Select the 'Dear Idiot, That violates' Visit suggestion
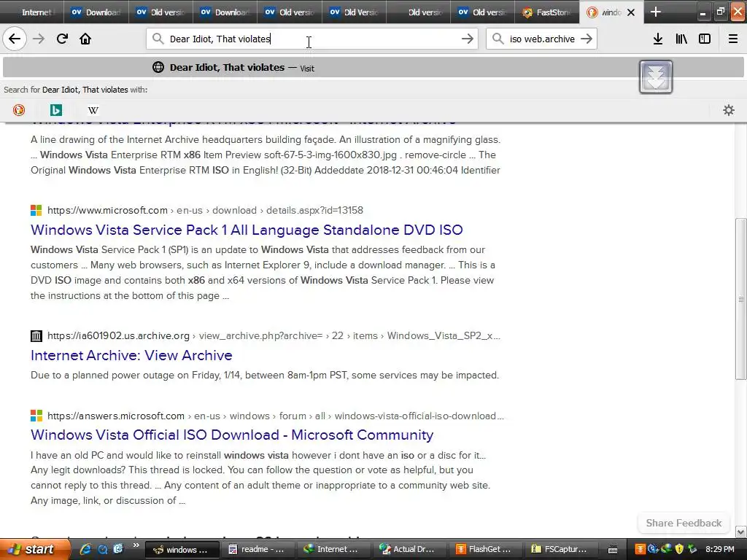 tap(373, 67)
